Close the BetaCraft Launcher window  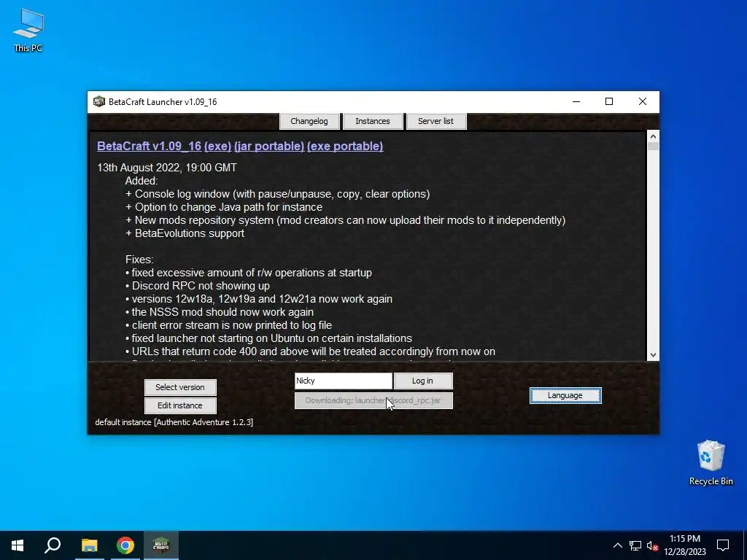tap(642, 101)
